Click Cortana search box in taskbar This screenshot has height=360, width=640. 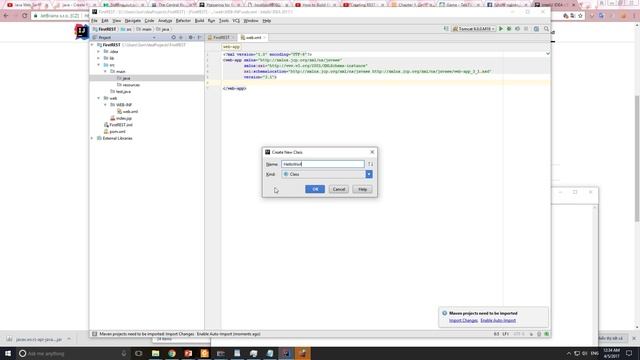click(73, 353)
